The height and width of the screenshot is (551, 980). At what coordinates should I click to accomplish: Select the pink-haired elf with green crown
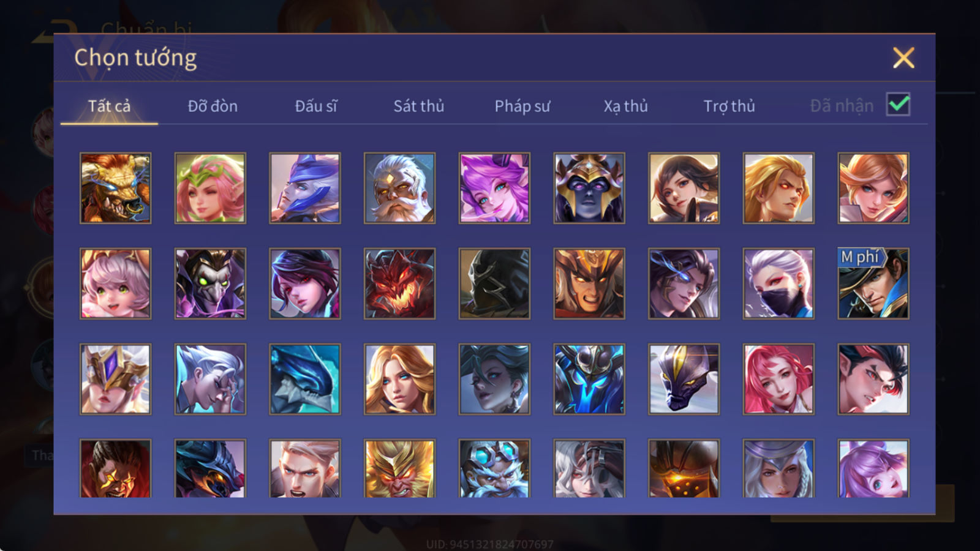click(x=210, y=188)
